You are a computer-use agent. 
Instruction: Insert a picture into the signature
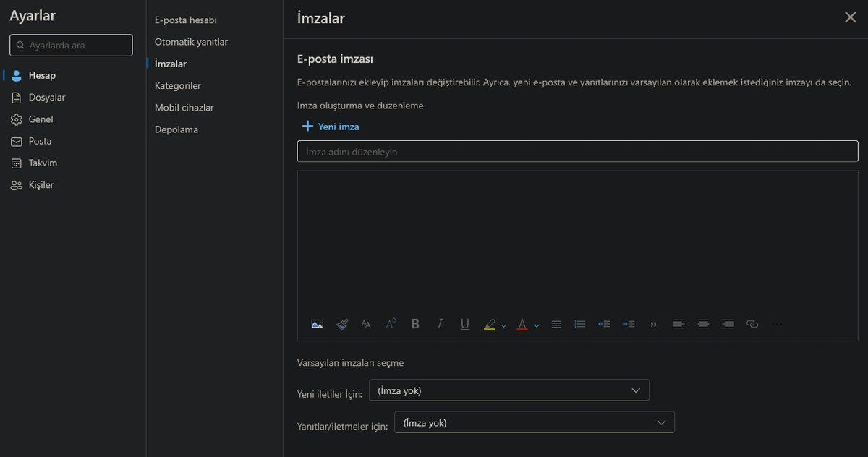click(317, 325)
